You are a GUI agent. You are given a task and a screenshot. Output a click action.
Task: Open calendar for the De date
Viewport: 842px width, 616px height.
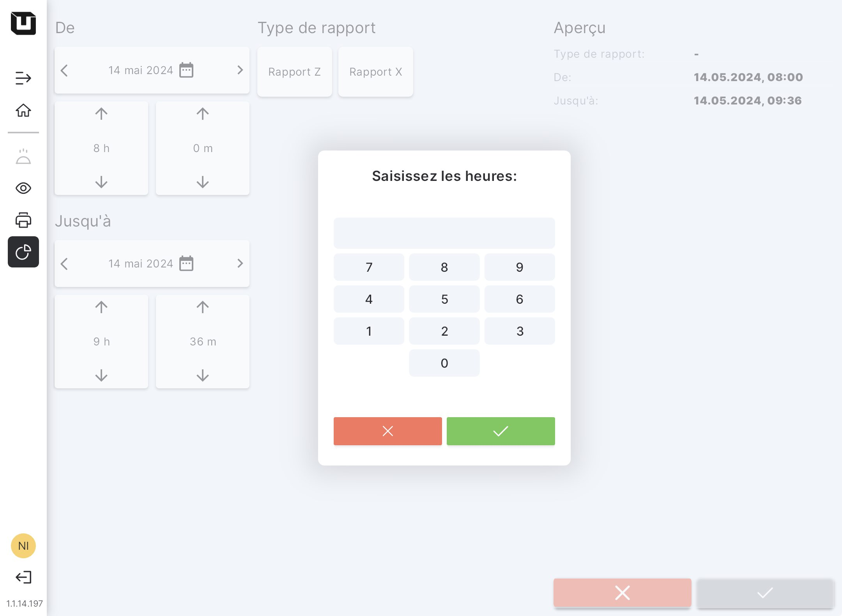coord(186,70)
